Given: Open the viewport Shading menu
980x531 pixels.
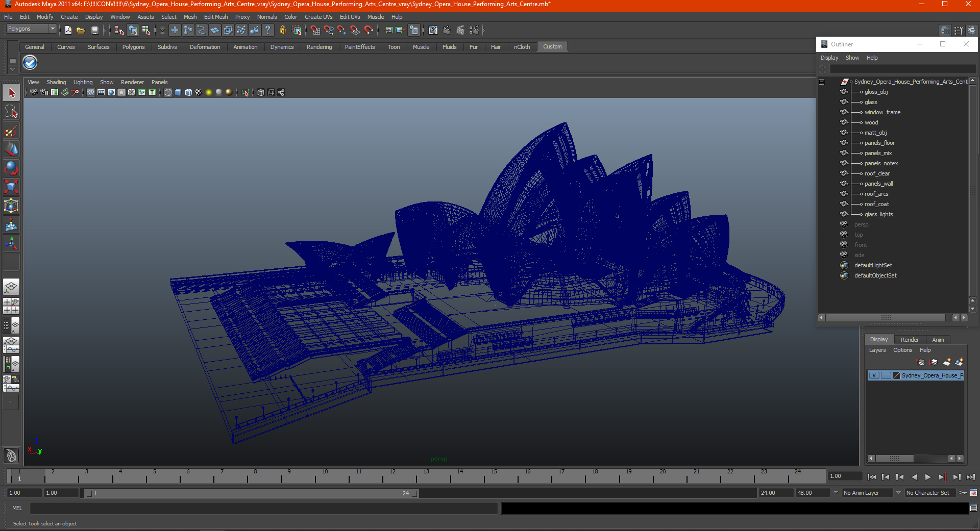Looking at the screenshot, I should tap(56, 82).
